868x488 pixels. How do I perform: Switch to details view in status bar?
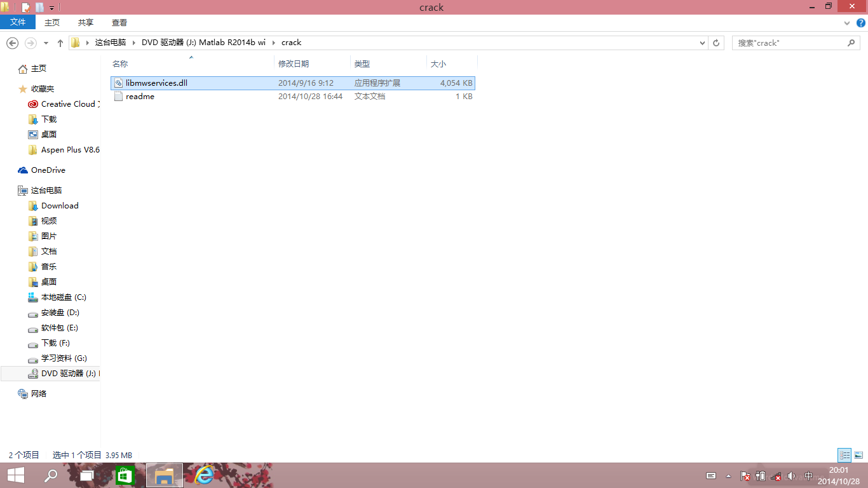coord(844,455)
